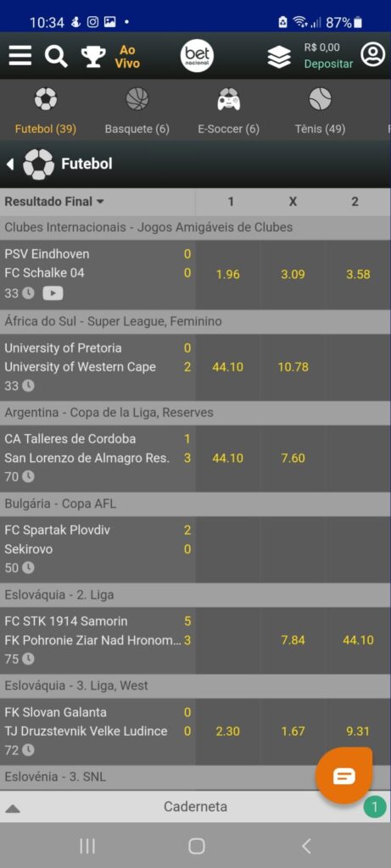
Task: Open the hamburger menu
Action: tap(20, 56)
